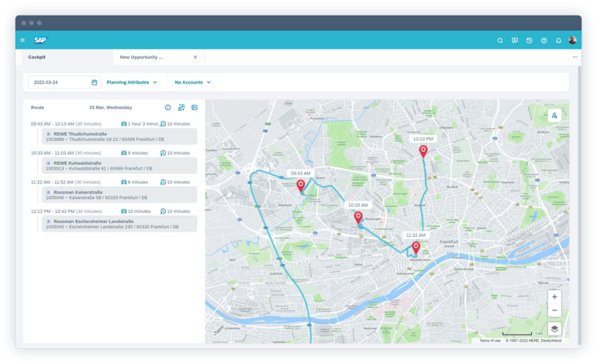597x364 pixels.
Task: Click clock icon in 12:12 PM row
Action: [163, 211]
